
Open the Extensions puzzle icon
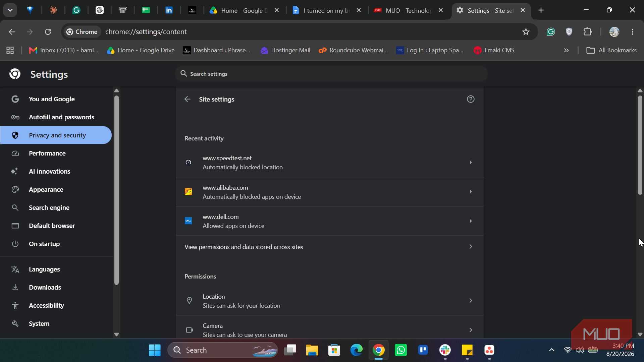pos(588,32)
